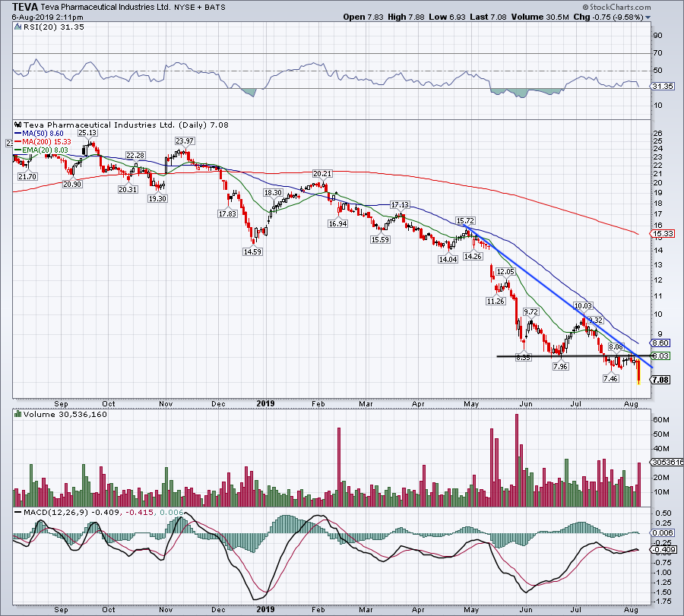Click the 7.08 last price axis tag

(x=660, y=380)
